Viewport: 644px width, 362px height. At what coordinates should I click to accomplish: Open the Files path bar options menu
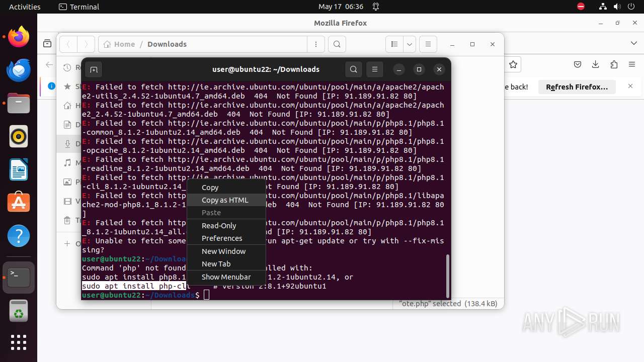(316, 44)
